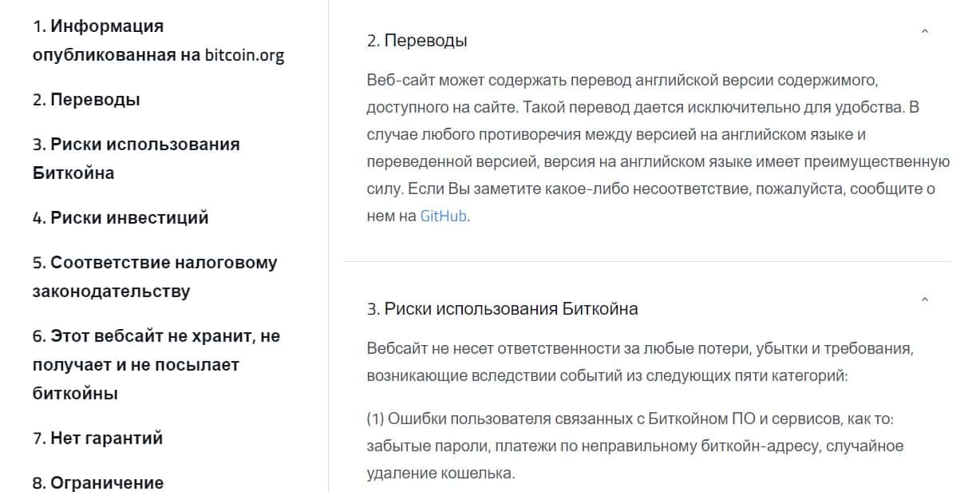Open '8. Ограничение' in the sidebar

(x=97, y=482)
